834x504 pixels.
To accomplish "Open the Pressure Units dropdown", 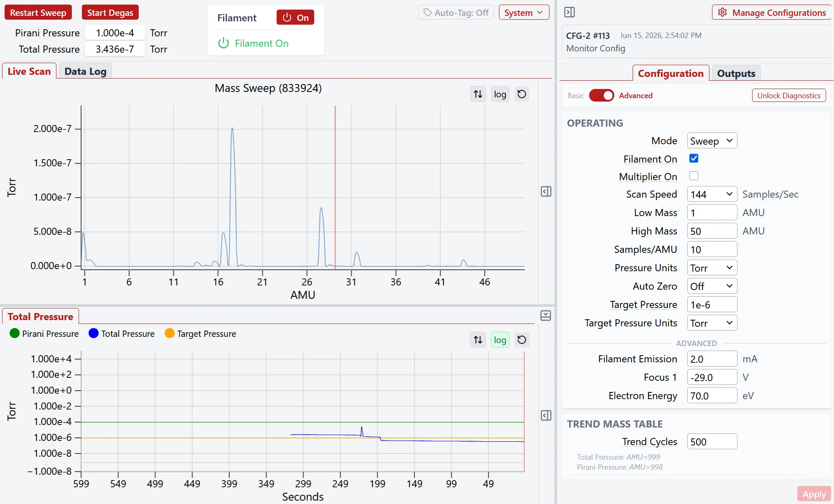I will [x=712, y=268].
